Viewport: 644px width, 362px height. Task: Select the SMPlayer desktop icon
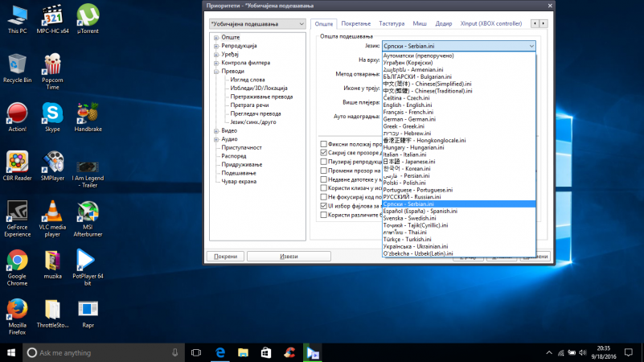pos(52,166)
